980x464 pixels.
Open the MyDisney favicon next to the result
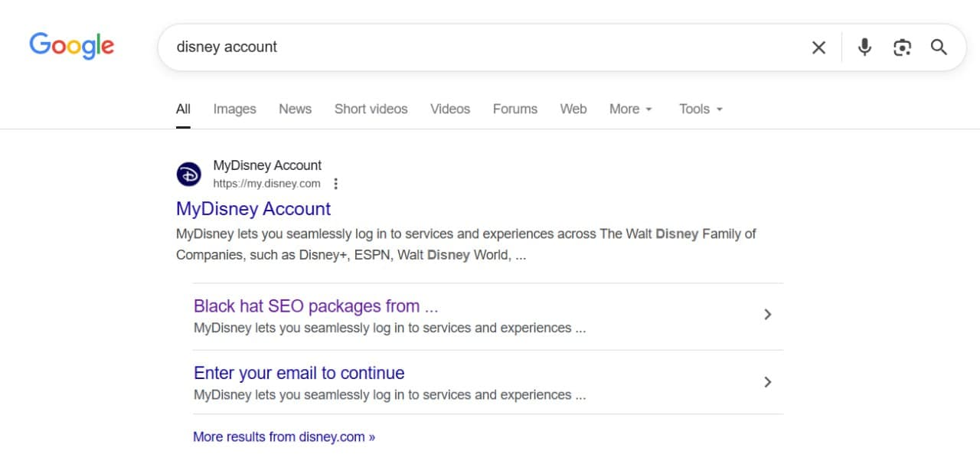[x=189, y=175]
